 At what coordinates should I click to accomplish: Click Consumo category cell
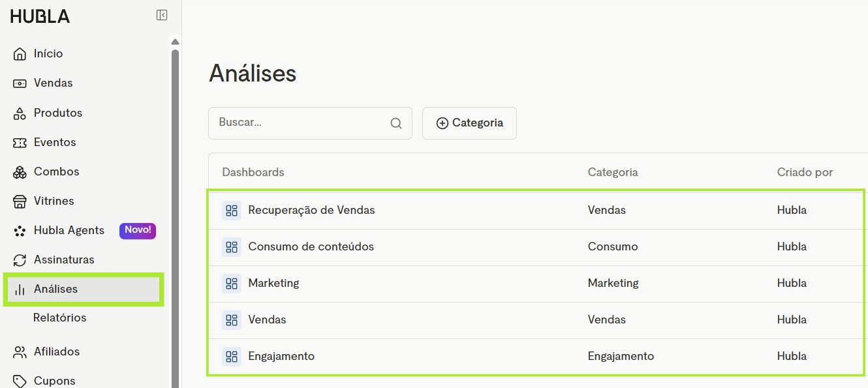613,246
